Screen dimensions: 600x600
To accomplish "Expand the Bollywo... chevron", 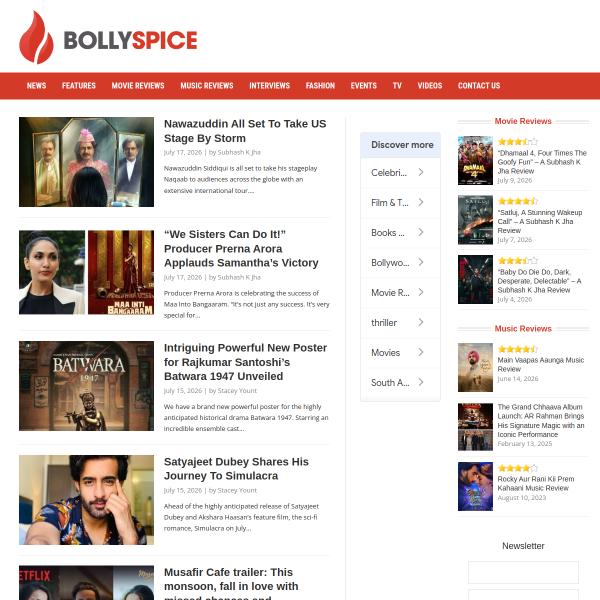I will 421,262.
